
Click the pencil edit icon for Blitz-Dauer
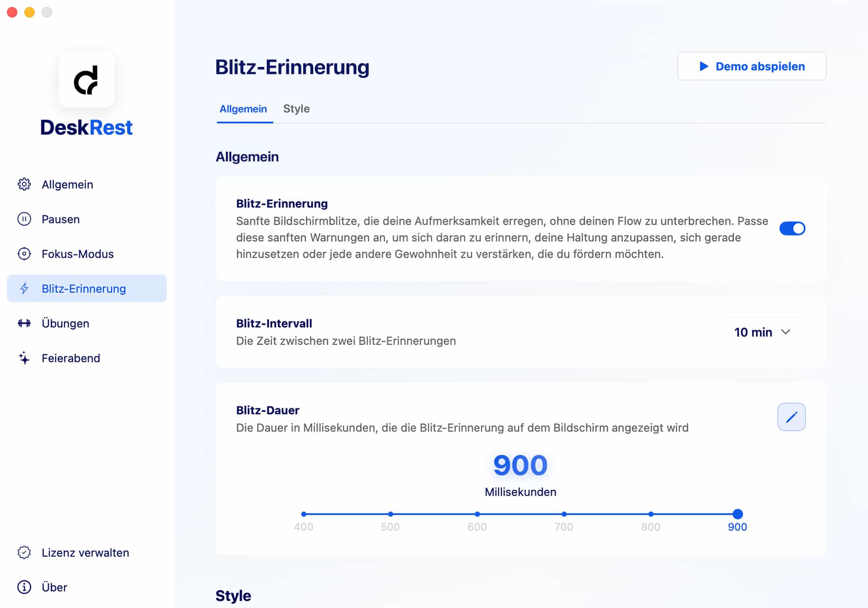791,417
